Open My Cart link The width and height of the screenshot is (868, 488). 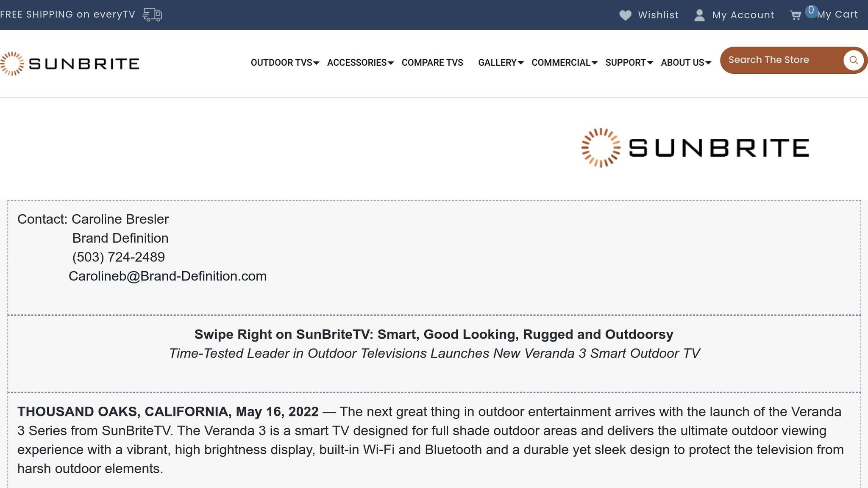pyautogui.click(x=837, y=15)
